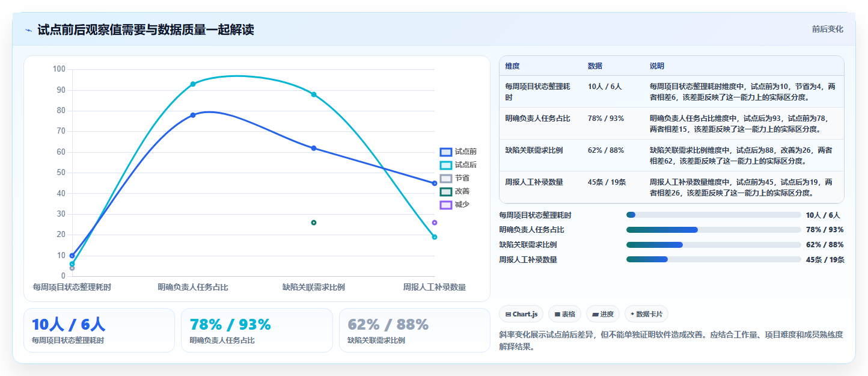Click the description starting 缺陷关联需求比例维度中
The image size is (868, 376).
[743, 155]
